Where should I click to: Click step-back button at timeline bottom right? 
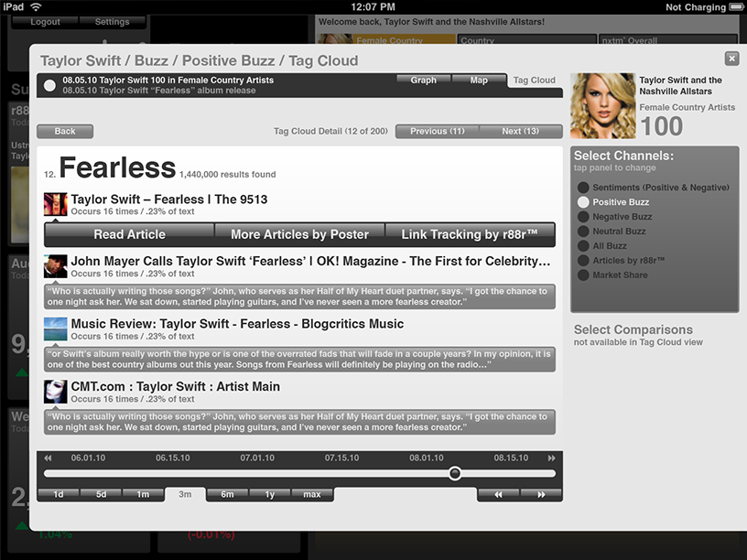tap(498, 494)
